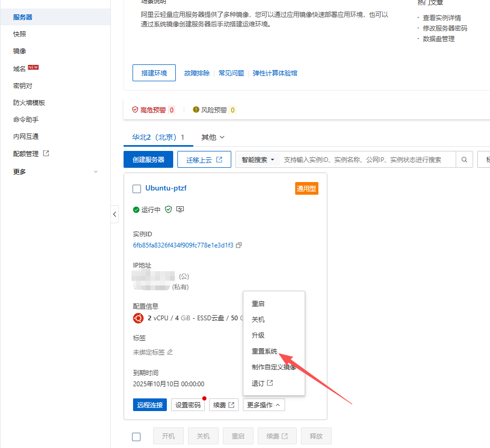Click the 创建服务器 button
Viewport: 490px width, 448px height.
[148, 159]
